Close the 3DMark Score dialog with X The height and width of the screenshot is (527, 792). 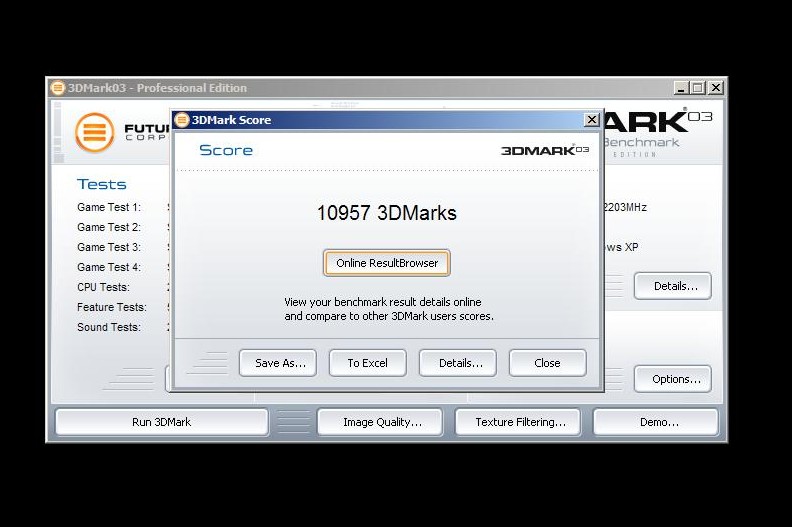(x=591, y=120)
